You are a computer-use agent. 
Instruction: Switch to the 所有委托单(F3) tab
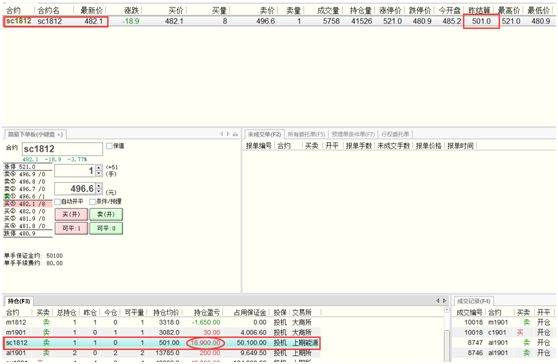point(306,134)
